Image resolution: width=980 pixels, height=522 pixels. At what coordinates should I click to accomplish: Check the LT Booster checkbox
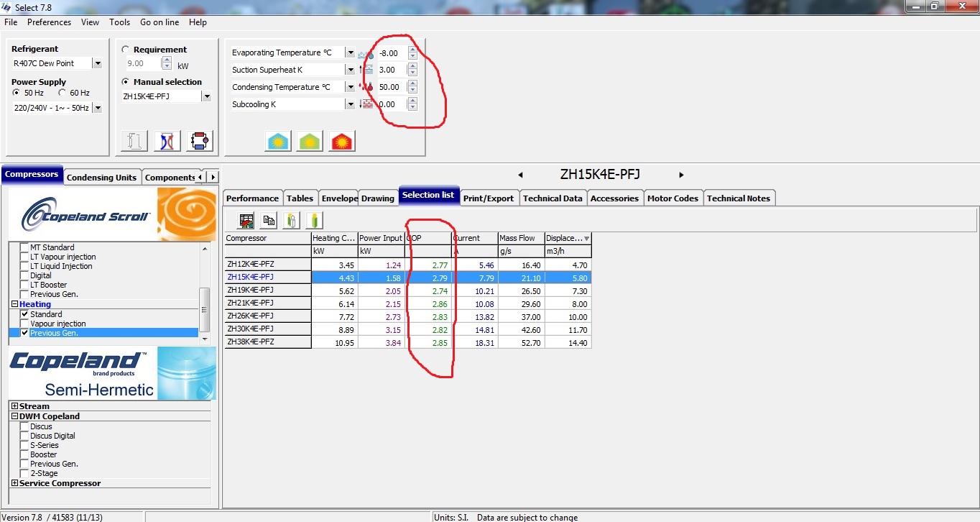coord(25,285)
